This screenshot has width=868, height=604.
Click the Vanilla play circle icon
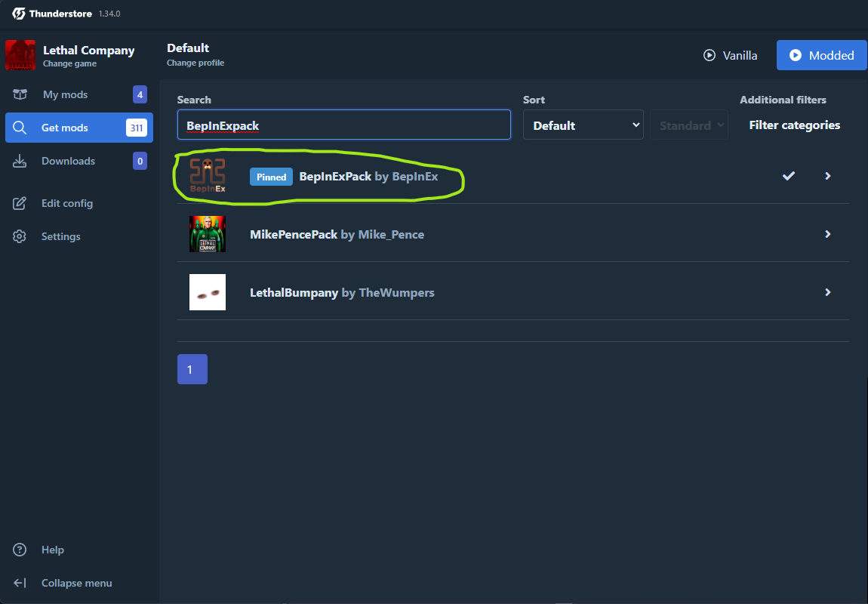point(709,55)
